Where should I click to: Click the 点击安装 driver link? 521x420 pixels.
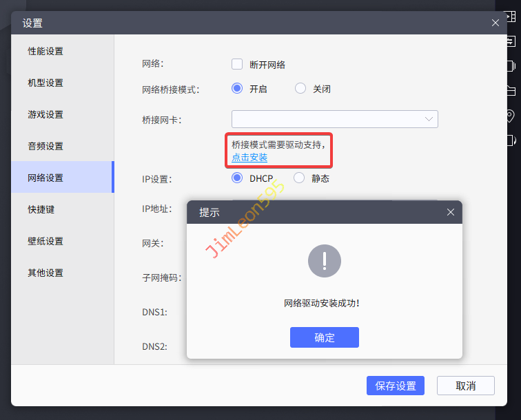249,158
